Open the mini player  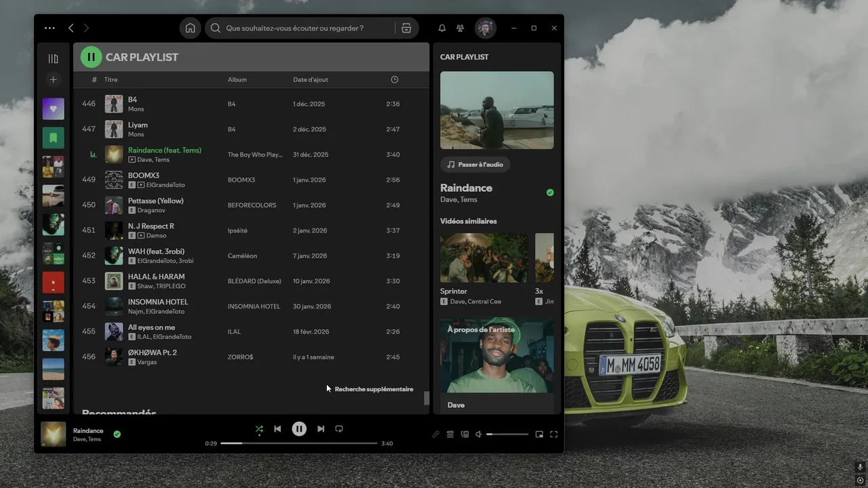(540, 434)
